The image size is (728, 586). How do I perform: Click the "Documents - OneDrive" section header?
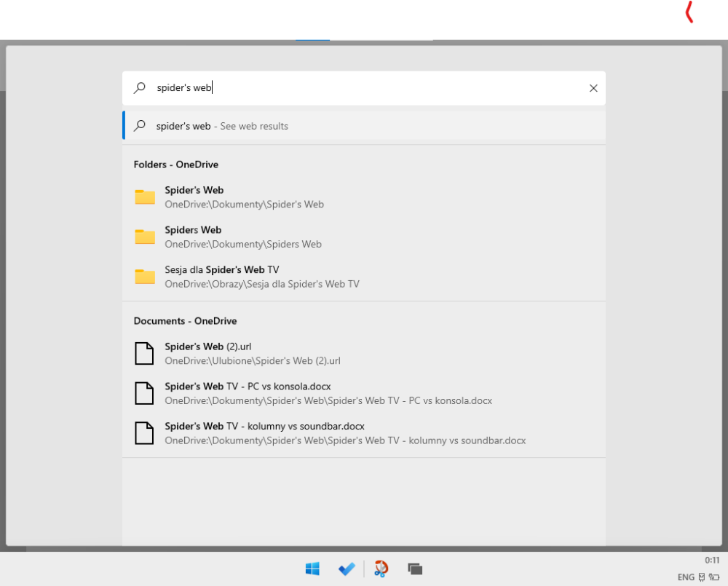pos(185,321)
